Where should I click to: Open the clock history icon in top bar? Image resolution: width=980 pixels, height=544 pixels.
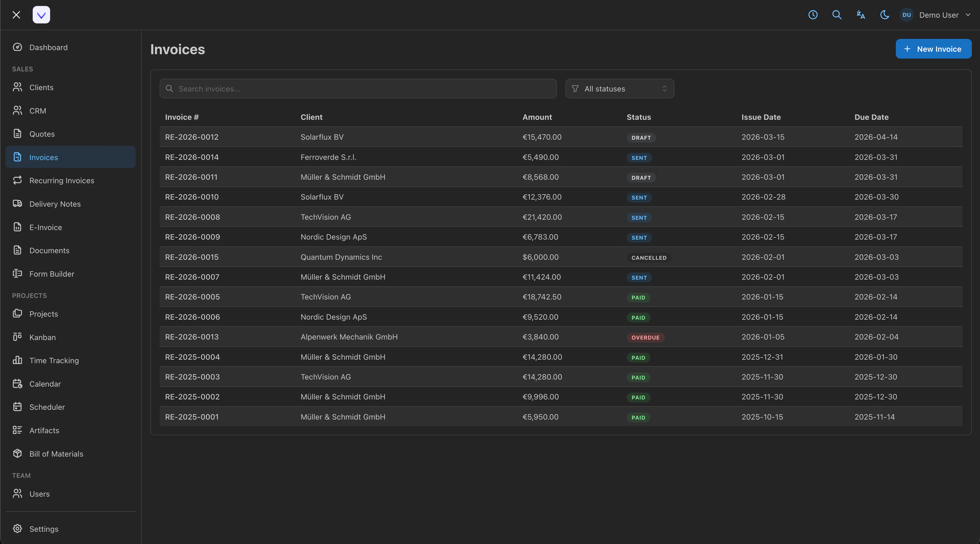(x=813, y=15)
